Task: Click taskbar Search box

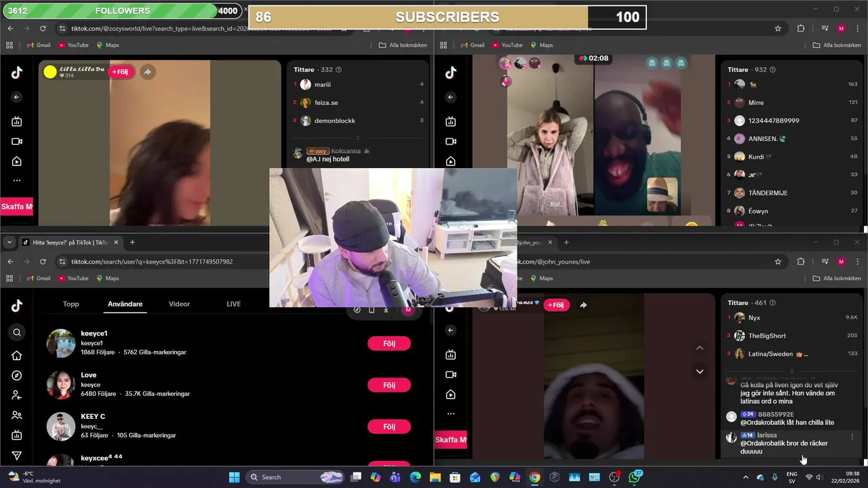Action: (295, 477)
